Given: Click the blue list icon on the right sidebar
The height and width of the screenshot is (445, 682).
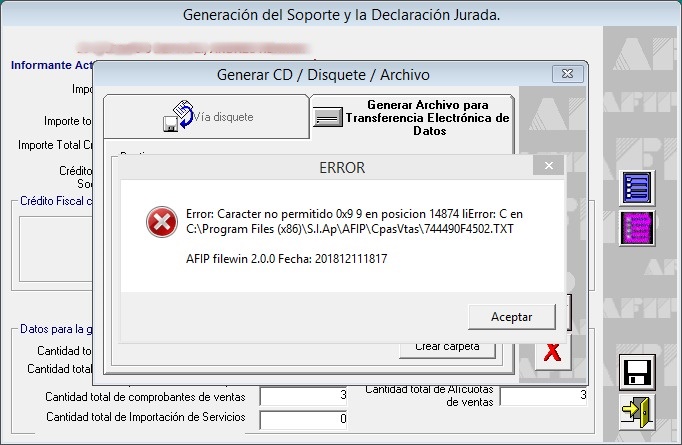Looking at the screenshot, I should click(637, 188).
